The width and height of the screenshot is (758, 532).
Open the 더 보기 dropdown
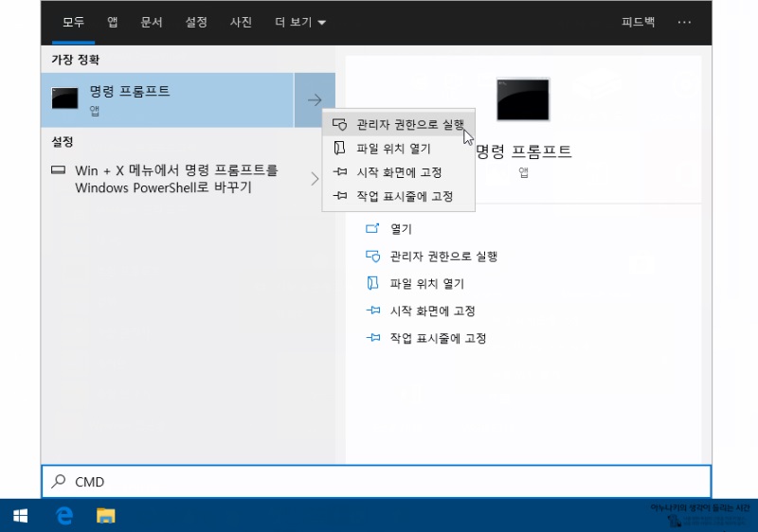pyautogui.click(x=300, y=22)
